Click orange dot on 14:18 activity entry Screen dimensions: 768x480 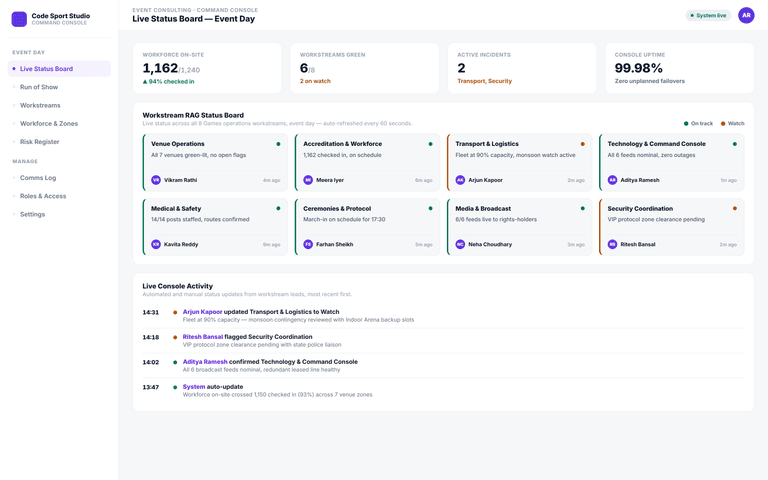(x=175, y=337)
